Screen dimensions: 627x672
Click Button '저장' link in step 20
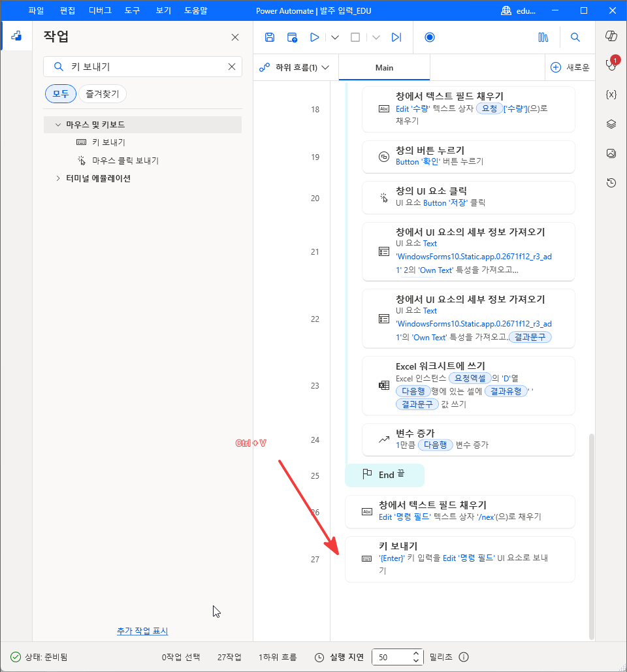445,202
